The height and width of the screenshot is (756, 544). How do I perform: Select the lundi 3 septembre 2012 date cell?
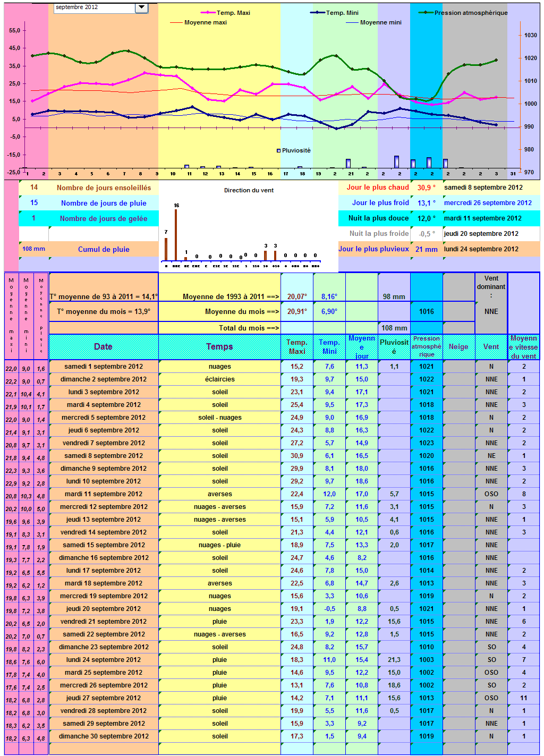[x=104, y=392]
